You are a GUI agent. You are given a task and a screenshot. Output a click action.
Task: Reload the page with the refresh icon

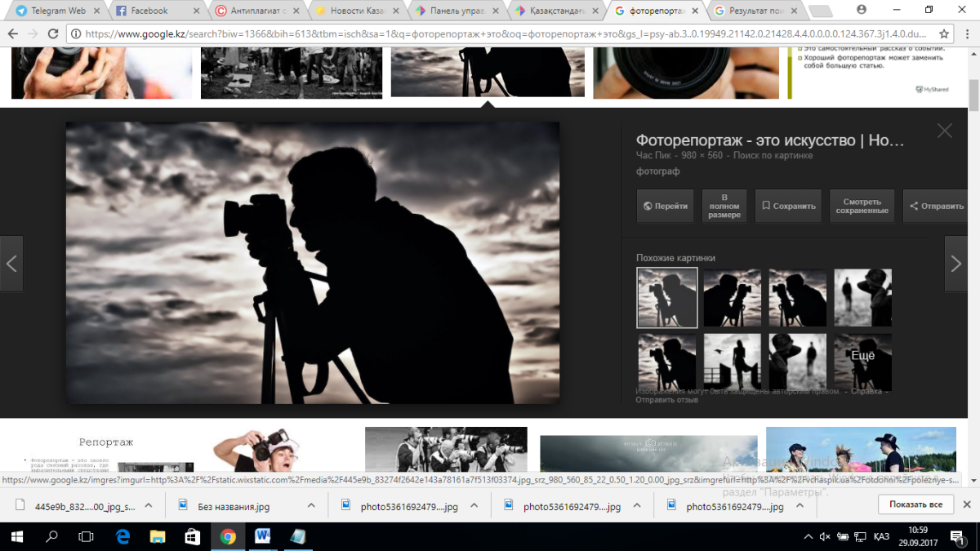click(53, 34)
